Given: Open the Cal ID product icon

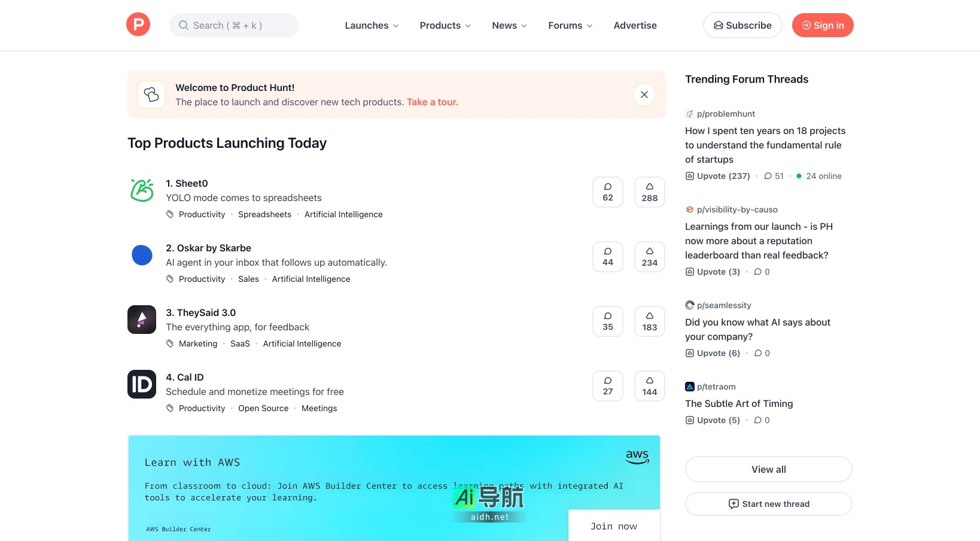Looking at the screenshot, I should [142, 384].
